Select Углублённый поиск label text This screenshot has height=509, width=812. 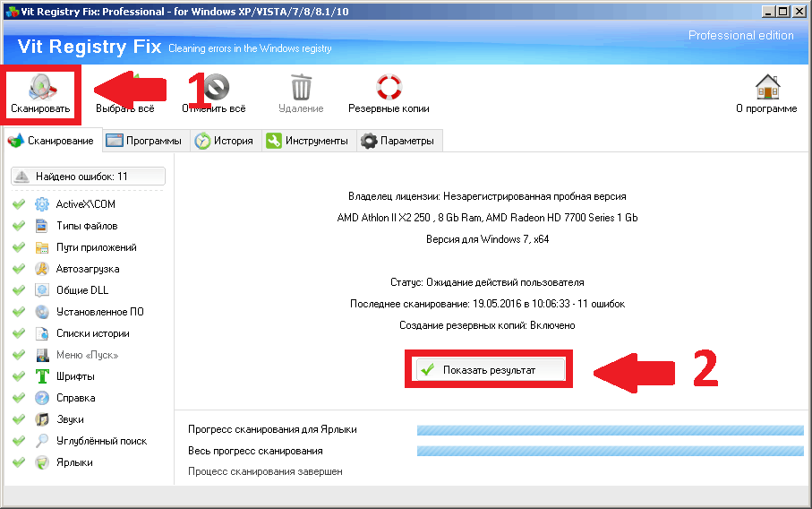point(101,441)
